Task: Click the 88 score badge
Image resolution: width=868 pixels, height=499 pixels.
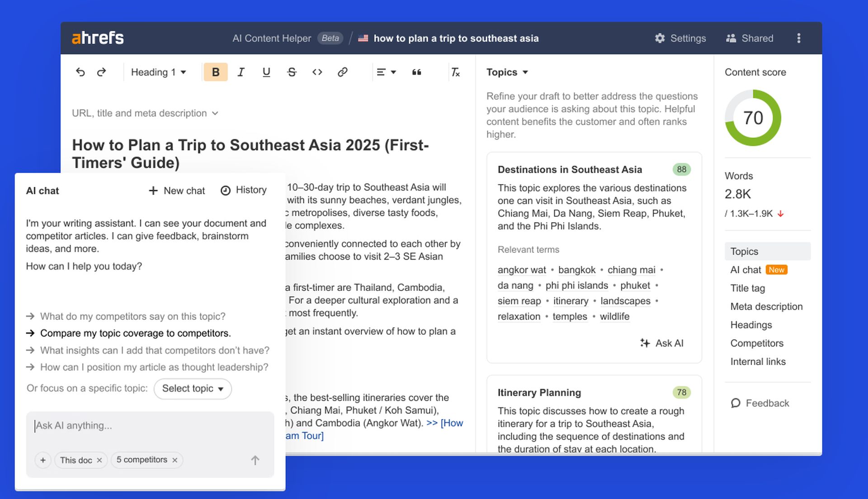Action: [681, 170]
